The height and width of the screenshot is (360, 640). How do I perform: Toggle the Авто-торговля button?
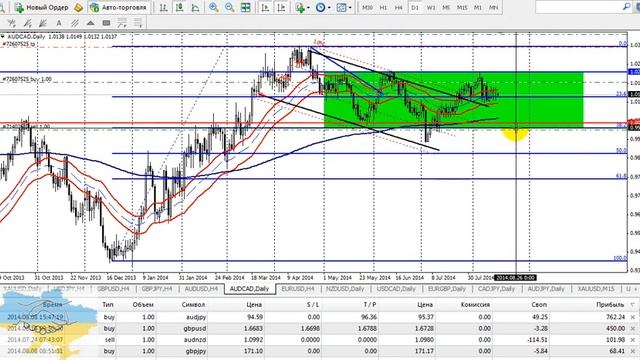point(118,7)
